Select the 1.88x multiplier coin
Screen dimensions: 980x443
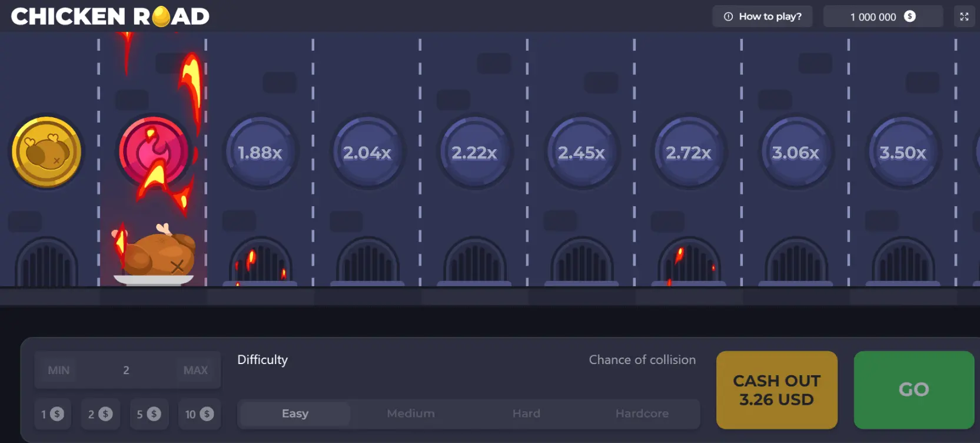(x=260, y=153)
